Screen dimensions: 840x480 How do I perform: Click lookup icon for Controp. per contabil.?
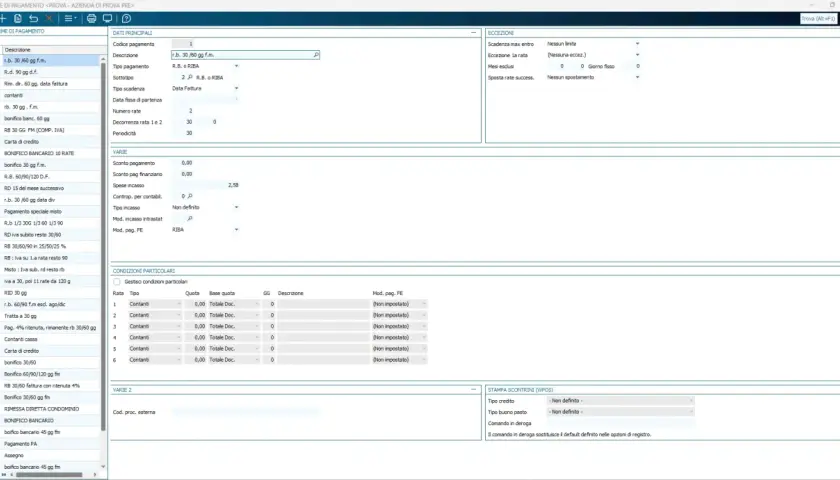190,196
